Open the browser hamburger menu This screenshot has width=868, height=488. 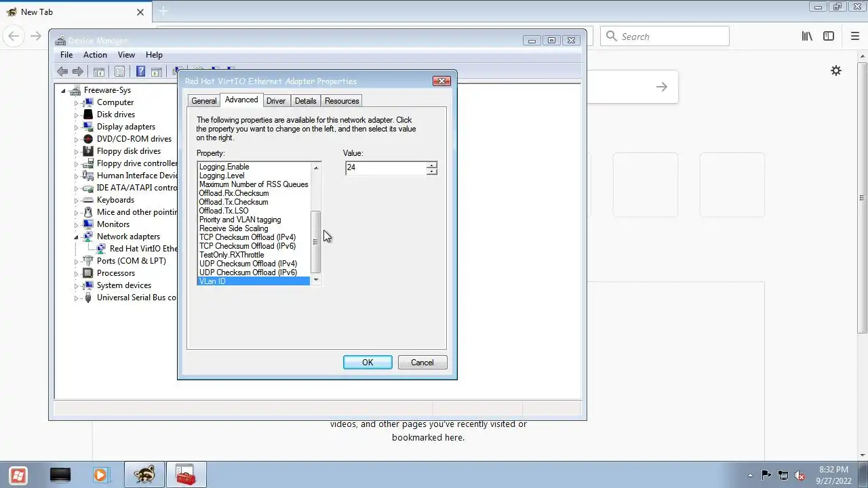855,37
